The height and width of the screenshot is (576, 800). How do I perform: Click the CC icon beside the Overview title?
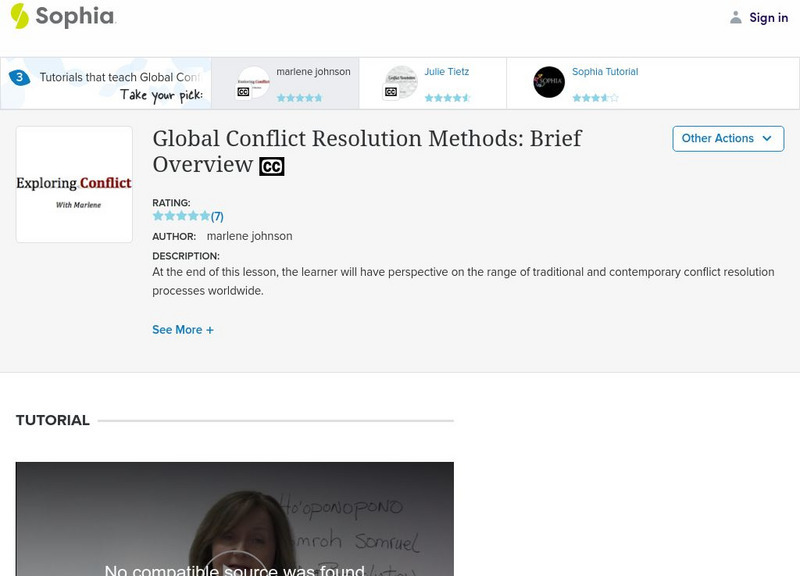coord(272,166)
